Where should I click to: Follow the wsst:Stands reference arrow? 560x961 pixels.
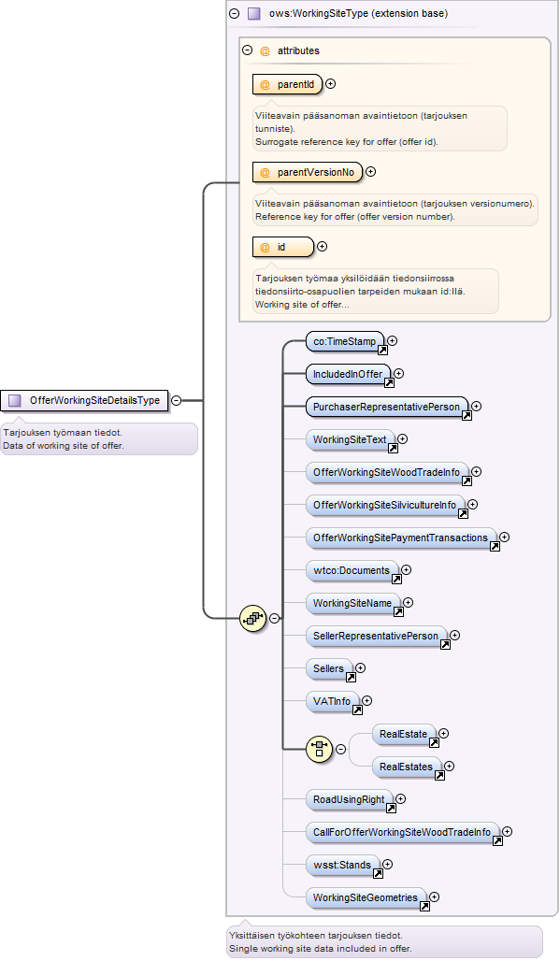(378, 873)
